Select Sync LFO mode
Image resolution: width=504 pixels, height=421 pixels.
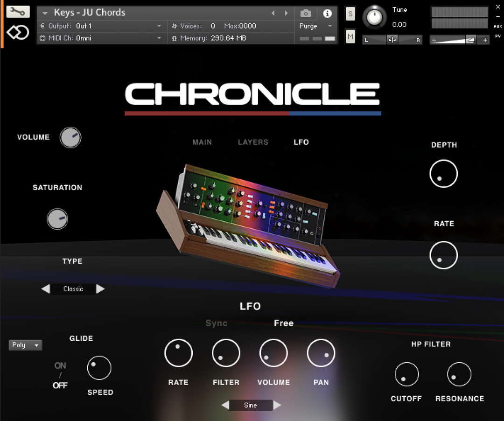pyautogui.click(x=217, y=323)
